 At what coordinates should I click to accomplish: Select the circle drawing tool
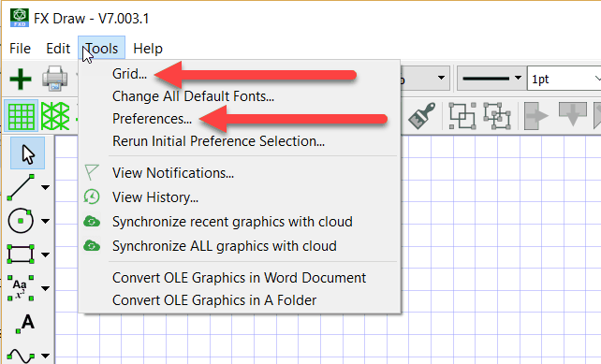21,221
